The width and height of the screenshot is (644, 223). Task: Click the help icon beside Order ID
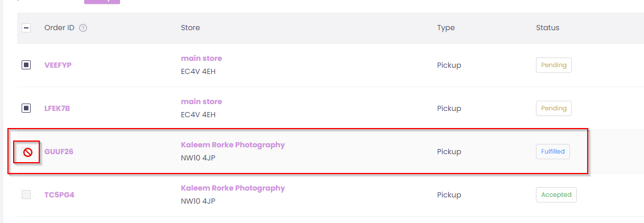pyautogui.click(x=83, y=28)
